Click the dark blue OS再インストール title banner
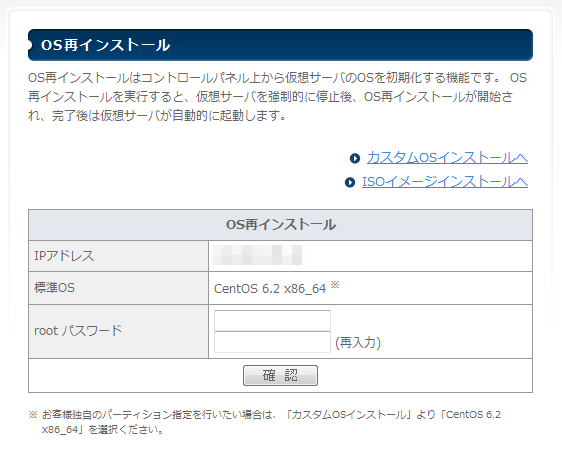The image size is (562, 453). coord(280,45)
